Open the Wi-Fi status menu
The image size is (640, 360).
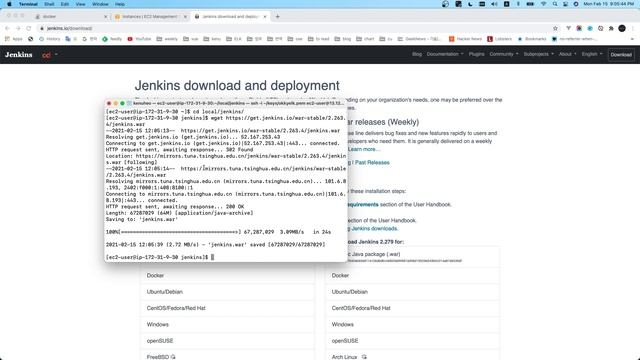pyautogui.click(x=543, y=4)
